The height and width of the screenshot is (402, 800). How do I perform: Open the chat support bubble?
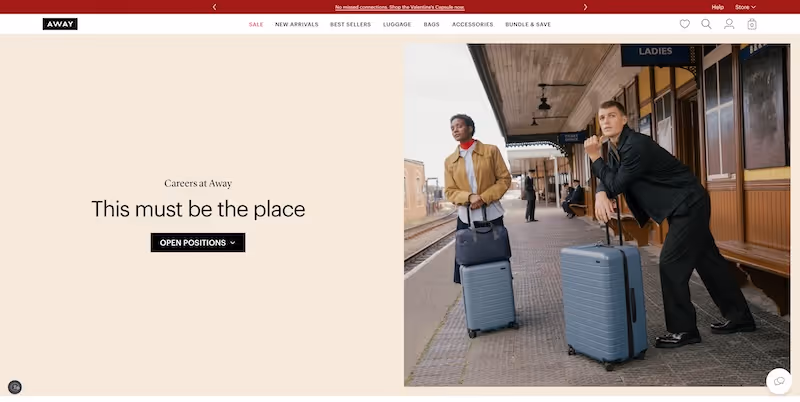(x=779, y=381)
